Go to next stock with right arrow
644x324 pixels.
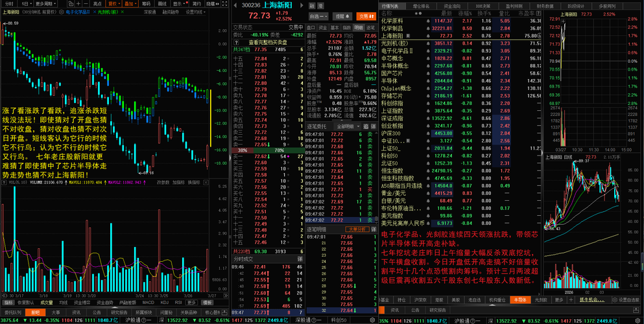[x=302, y=5]
